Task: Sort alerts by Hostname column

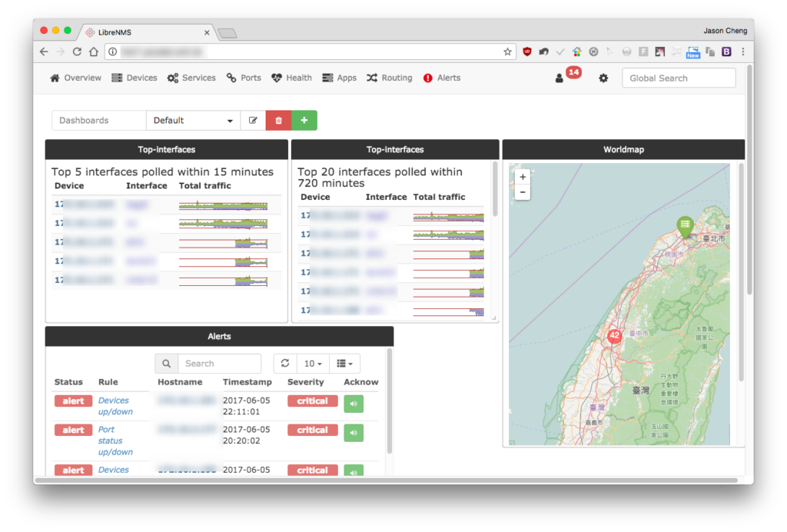Action: (180, 382)
